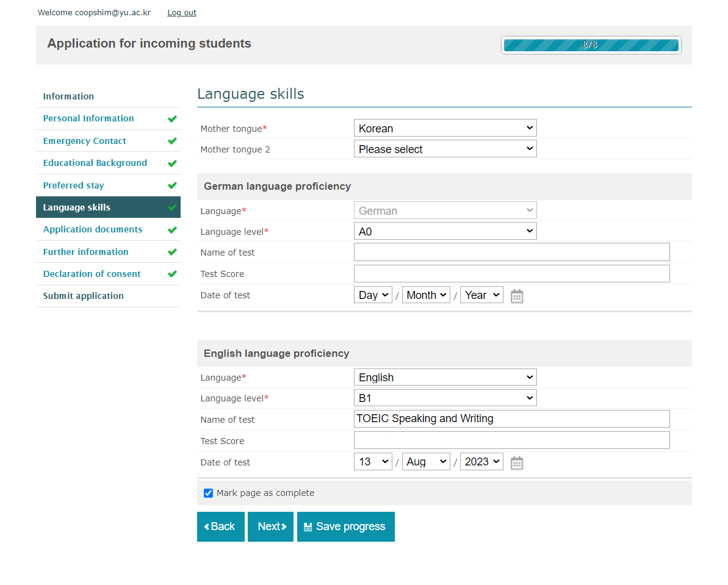Toggle Mark page as complete checkbox

point(209,493)
